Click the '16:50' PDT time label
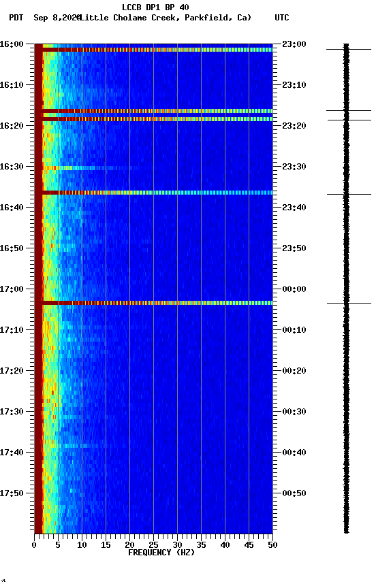This screenshot has width=376, height=588. tap(12, 248)
